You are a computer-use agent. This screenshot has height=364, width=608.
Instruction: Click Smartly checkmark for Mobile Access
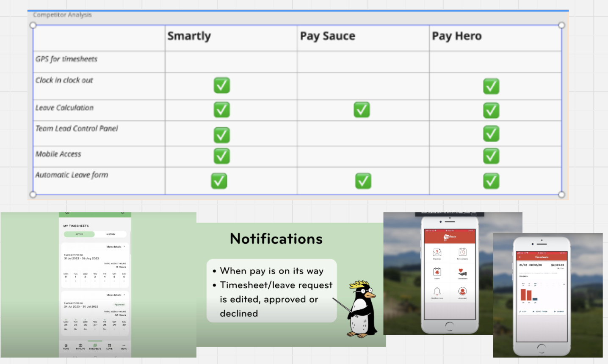pos(221,156)
